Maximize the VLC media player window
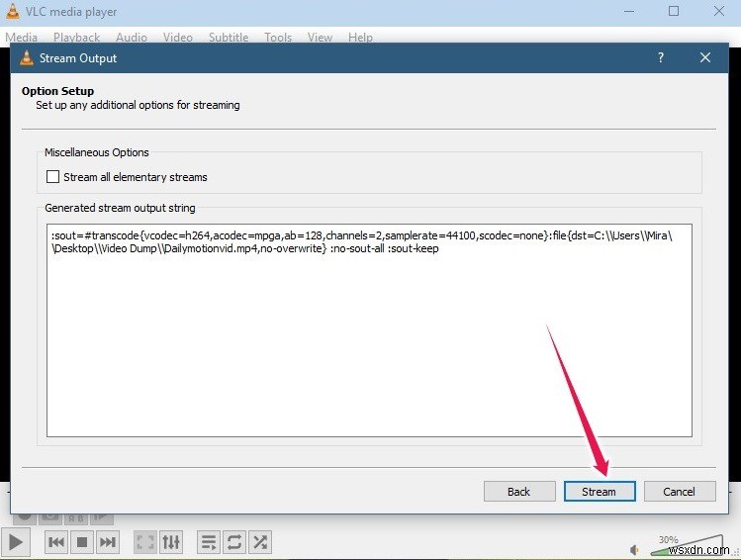 tap(674, 11)
